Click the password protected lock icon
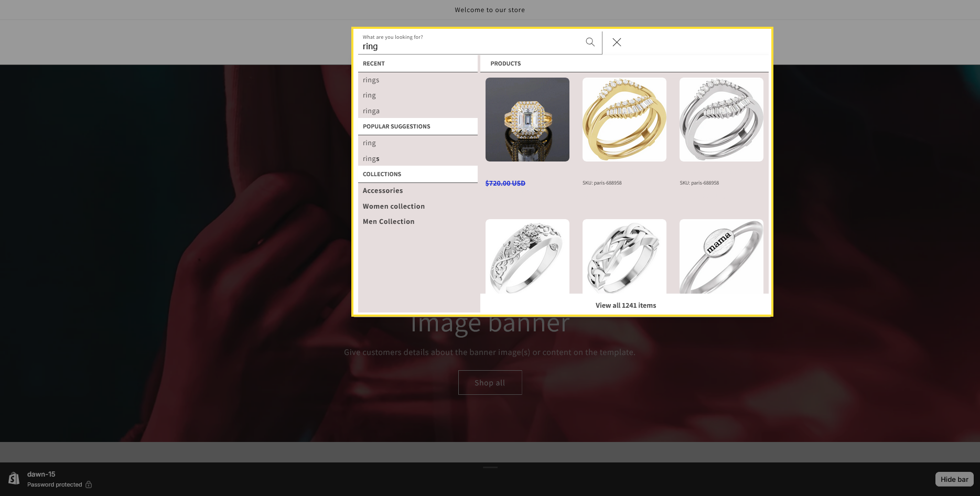The height and width of the screenshot is (496, 980). [89, 484]
